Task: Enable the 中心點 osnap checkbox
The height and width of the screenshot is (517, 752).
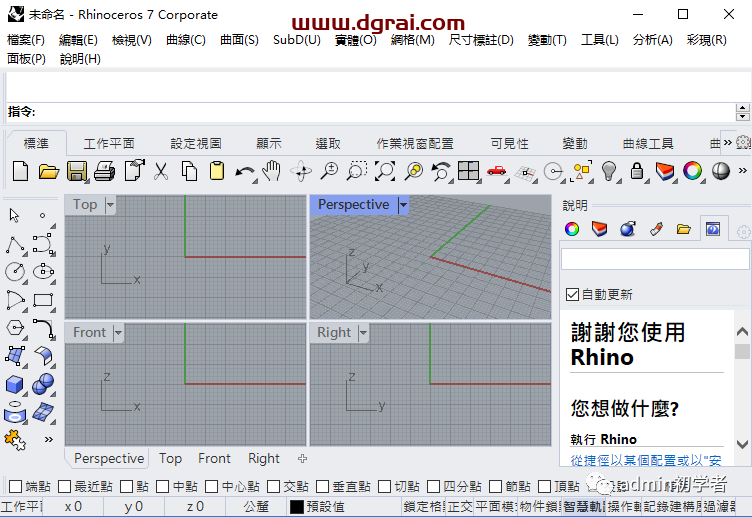Action: 212,486
